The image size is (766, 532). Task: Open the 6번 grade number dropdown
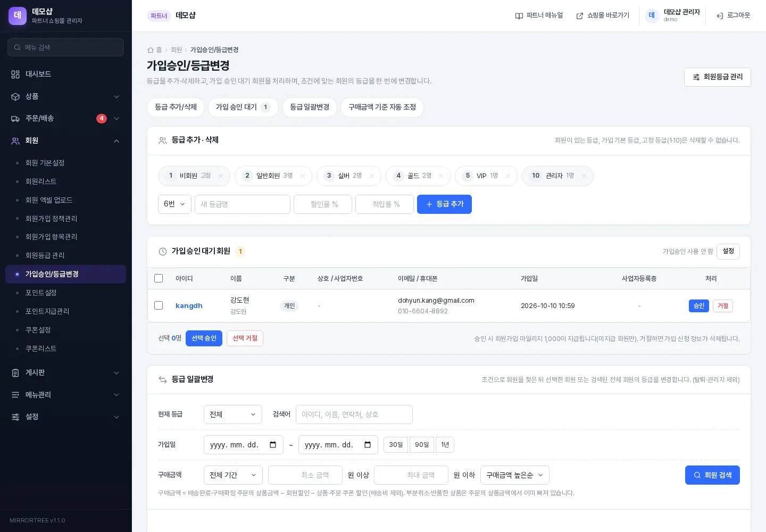pos(174,204)
